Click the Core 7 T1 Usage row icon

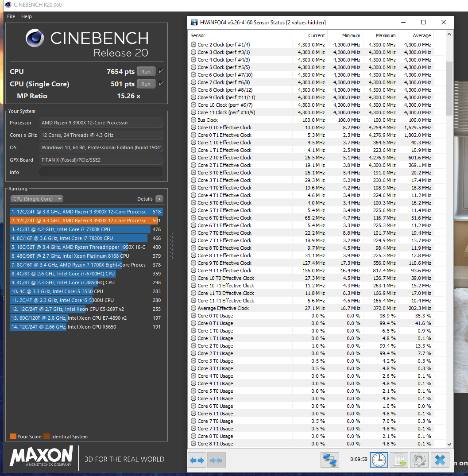pyautogui.click(x=193, y=429)
